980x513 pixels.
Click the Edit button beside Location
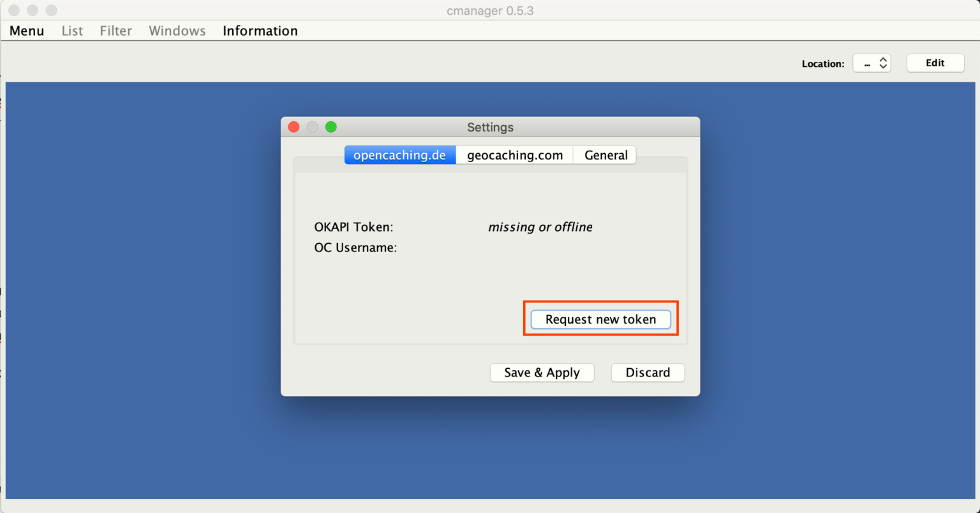tap(935, 63)
